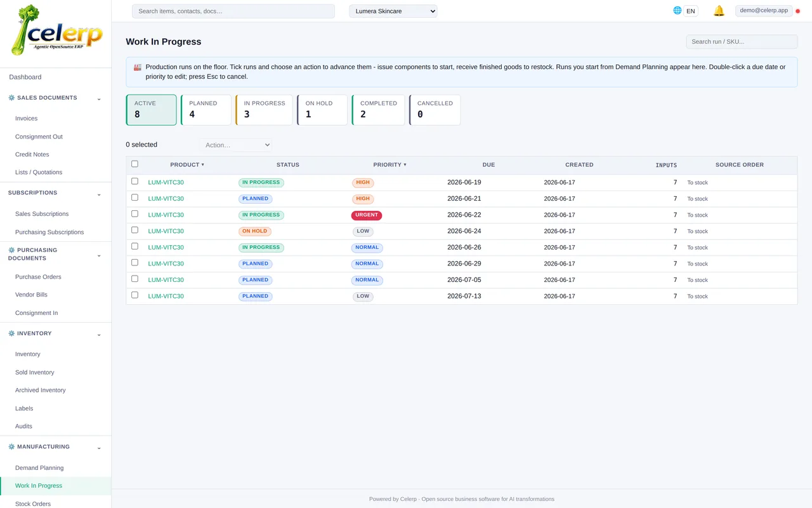Viewport: 812px width, 508px height.
Task: Click the Due column header
Action: click(x=488, y=164)
